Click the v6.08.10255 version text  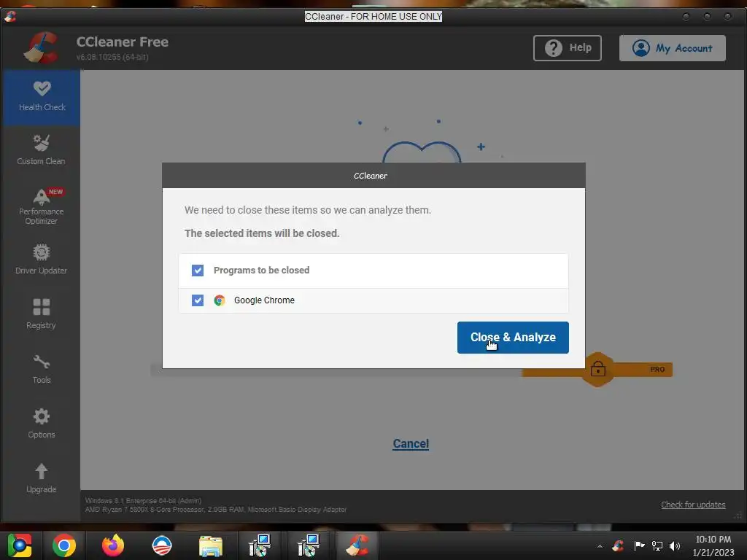[x=112, y=57]
